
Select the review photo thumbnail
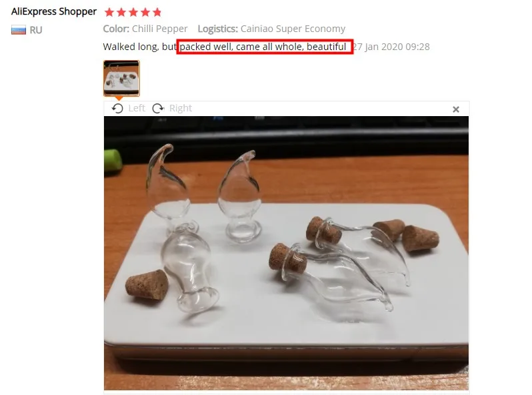coord(121,79)
